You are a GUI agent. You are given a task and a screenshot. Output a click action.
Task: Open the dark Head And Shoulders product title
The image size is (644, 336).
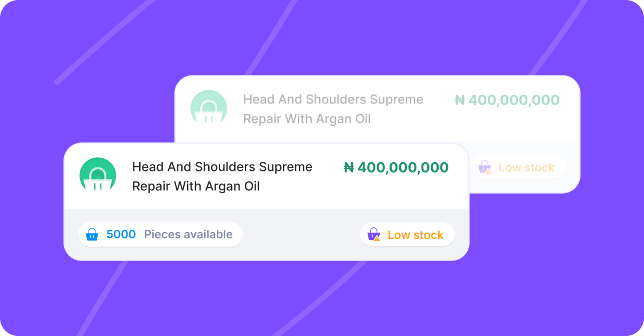pyautogui.click(x=222, y=177)
